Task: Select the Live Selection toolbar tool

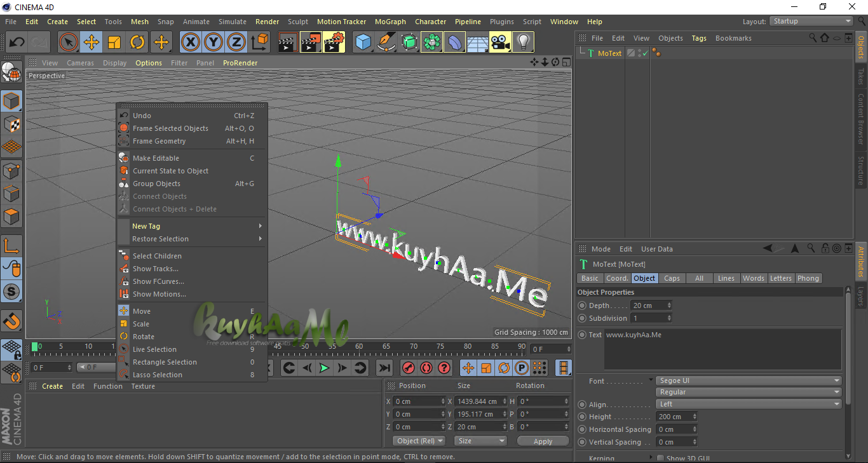Action: pos(68,43)
